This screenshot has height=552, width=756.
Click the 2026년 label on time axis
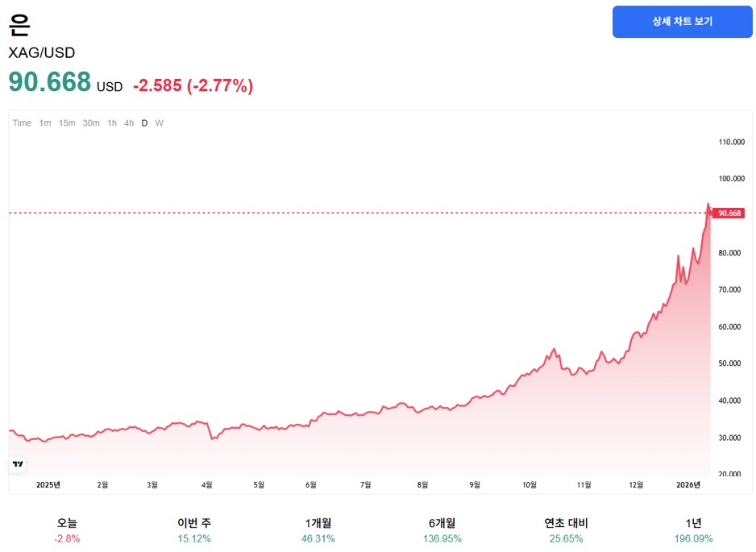click(x=687, y=484)
